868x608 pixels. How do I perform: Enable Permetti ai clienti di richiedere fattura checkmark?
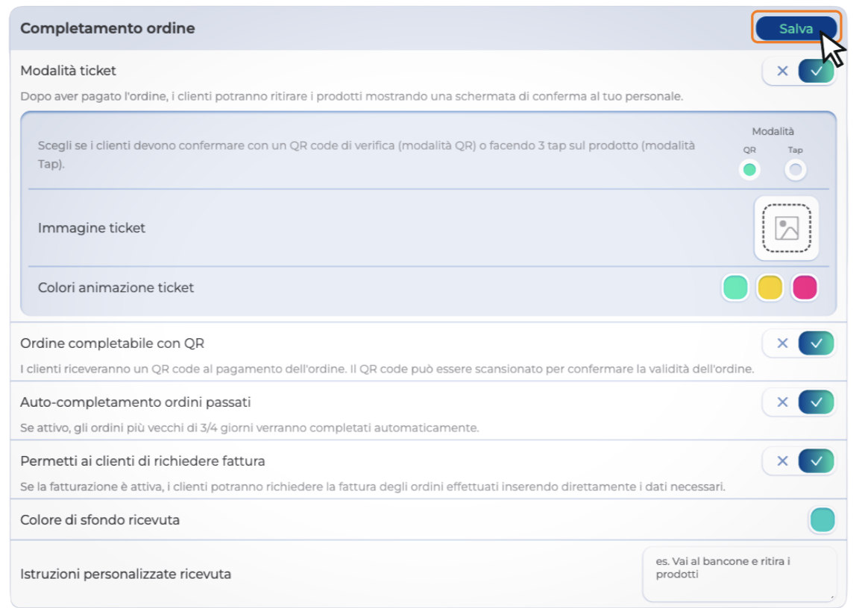pos(817,461)
